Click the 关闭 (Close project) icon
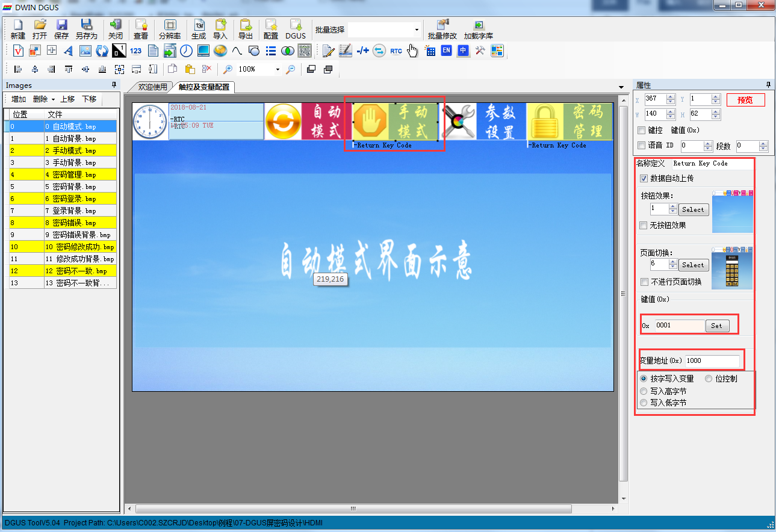776x532 pixels. [116, 29]
